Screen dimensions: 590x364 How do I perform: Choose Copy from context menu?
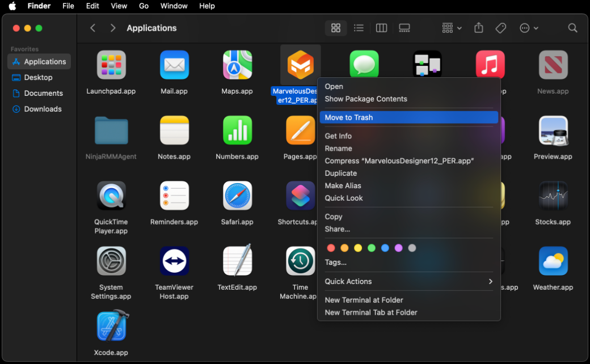pyautogui.click(x=409, y=217)
